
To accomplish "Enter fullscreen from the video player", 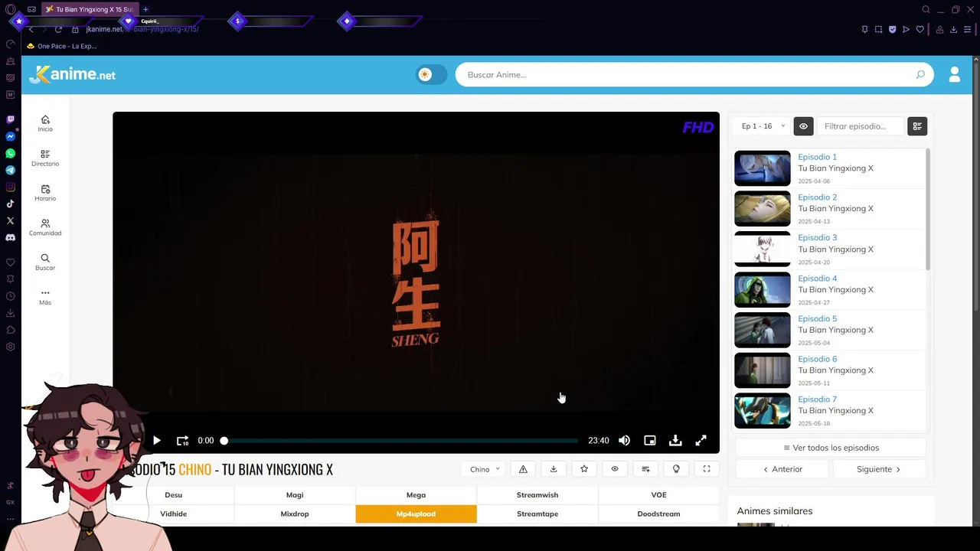I will coord(701,441).
